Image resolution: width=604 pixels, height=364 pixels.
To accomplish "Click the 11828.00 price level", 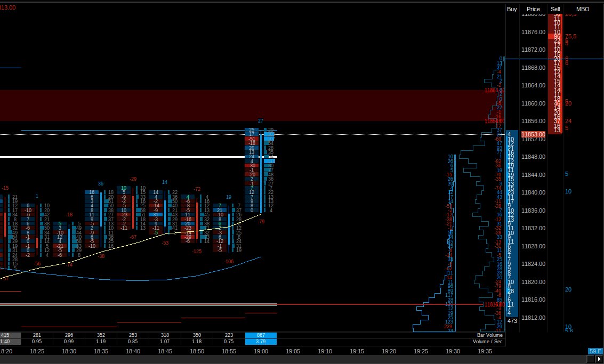I will click(534, 246).
